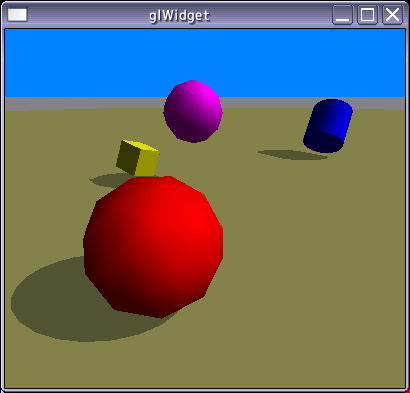
Task: Click the blue cylinder's shadow
Action: pos(292,155)
